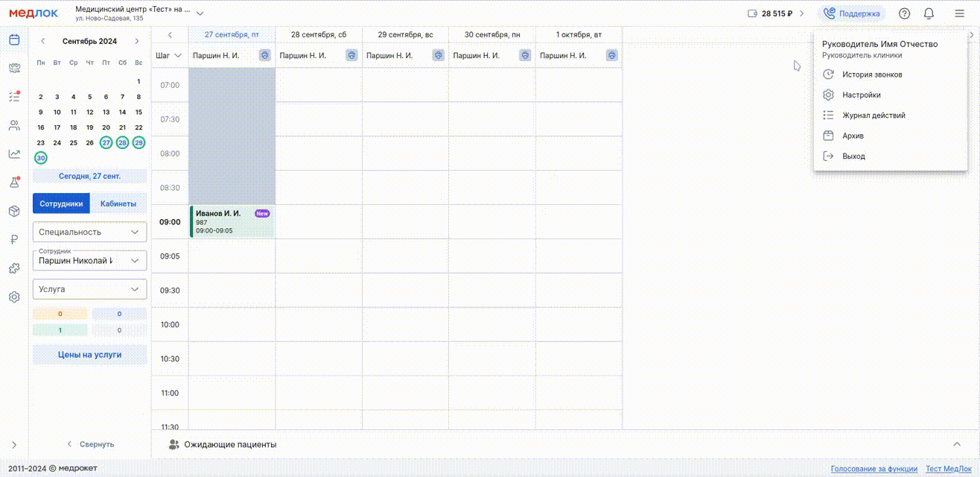Image resolution: width=980 pixels, height=477 pixels.
Task: Select date 30 in the mini calendar
Action: [41, 158]
